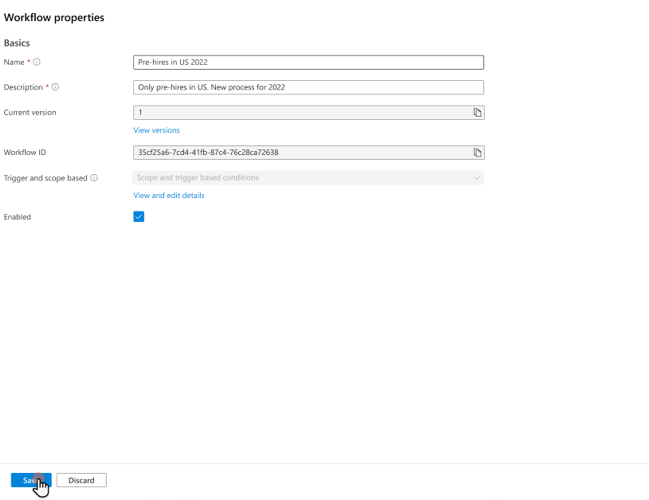Click the Workflow ID label

(x=25, y=153)
